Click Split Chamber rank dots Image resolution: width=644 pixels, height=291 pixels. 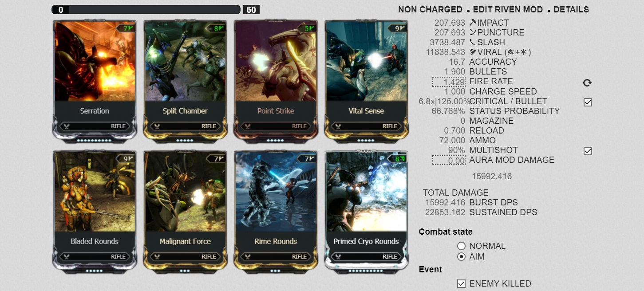coord(185,140)
